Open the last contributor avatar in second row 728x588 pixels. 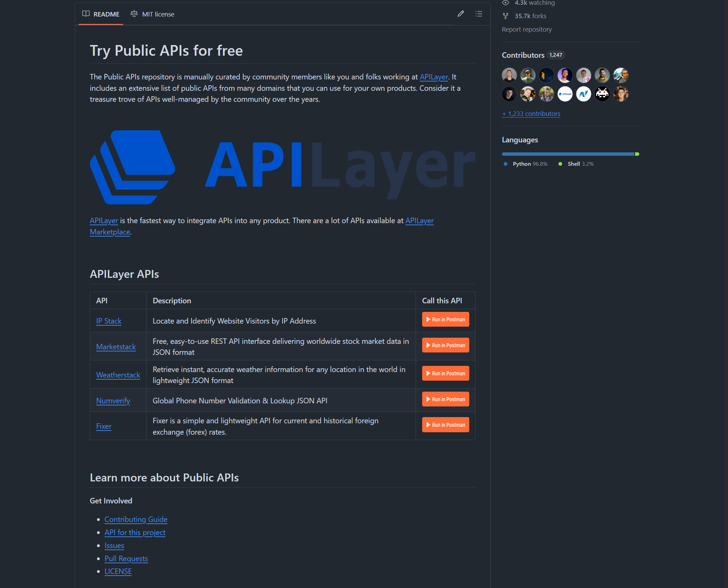click(x=621, y=94)
